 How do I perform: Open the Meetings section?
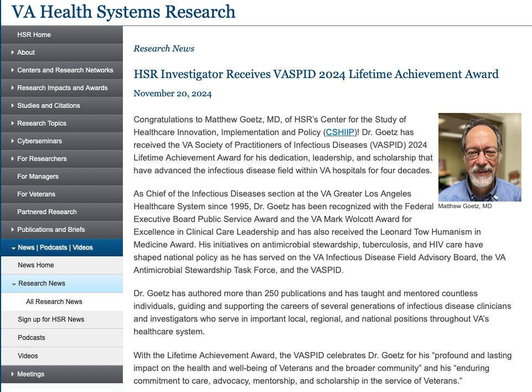(x=30, y=374)
